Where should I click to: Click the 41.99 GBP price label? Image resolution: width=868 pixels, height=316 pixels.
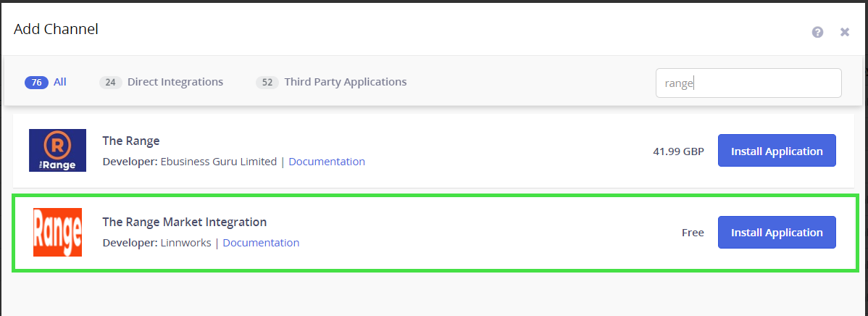[x=678, y=152]
